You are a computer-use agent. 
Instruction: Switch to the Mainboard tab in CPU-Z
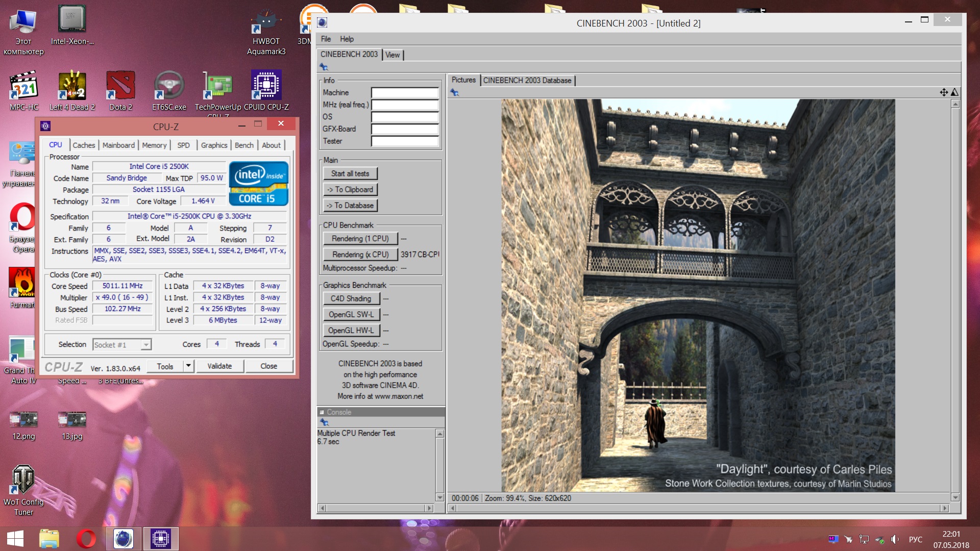[x=118, y=145]
